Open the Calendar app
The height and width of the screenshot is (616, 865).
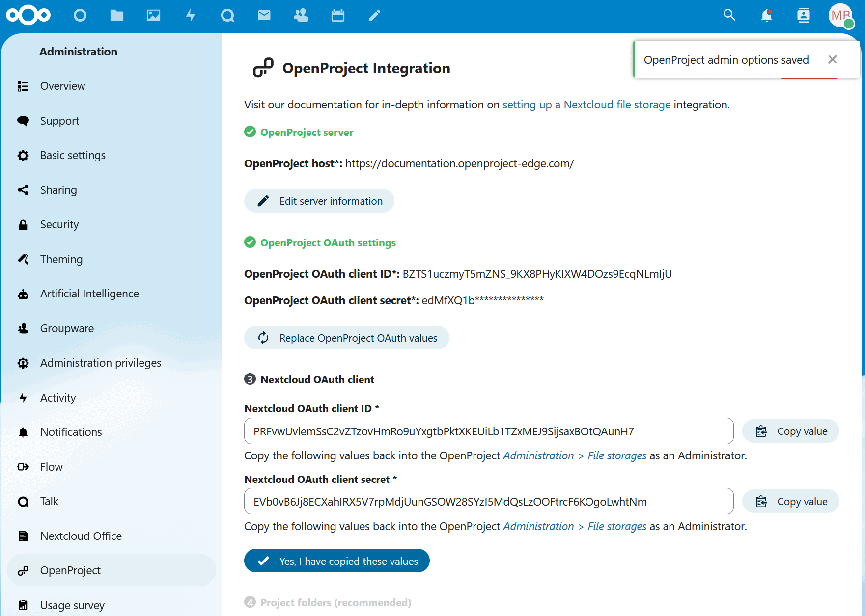pyautogui.click(x=337, y=15)
